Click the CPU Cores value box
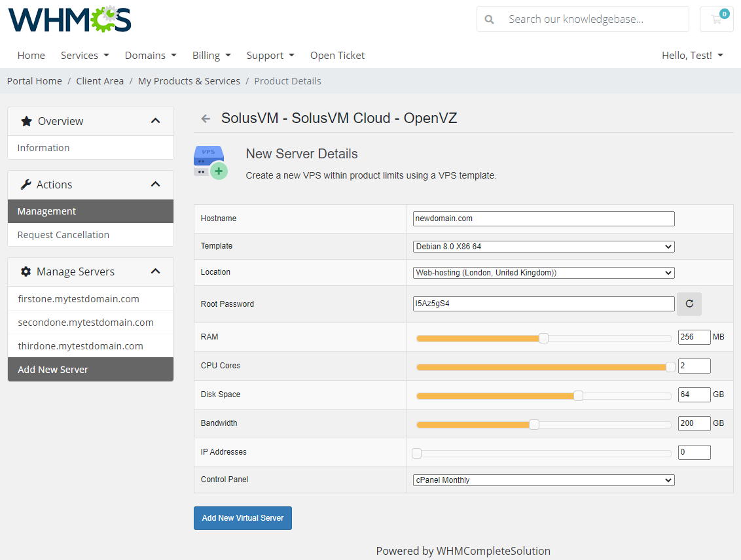 coord(694,366)
